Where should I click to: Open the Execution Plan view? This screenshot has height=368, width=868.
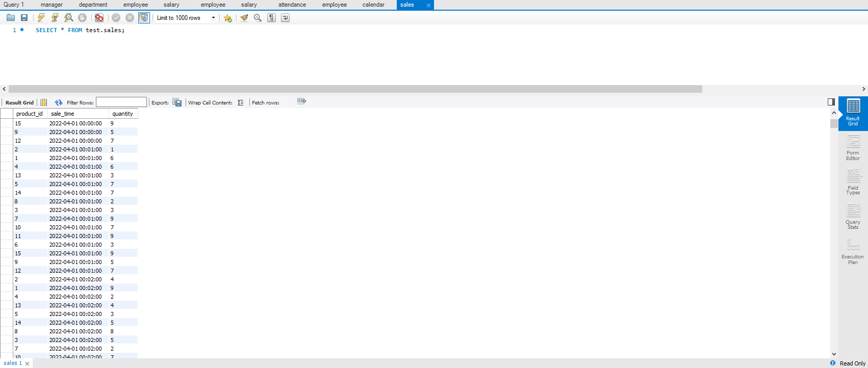click(x=853, y=251)
